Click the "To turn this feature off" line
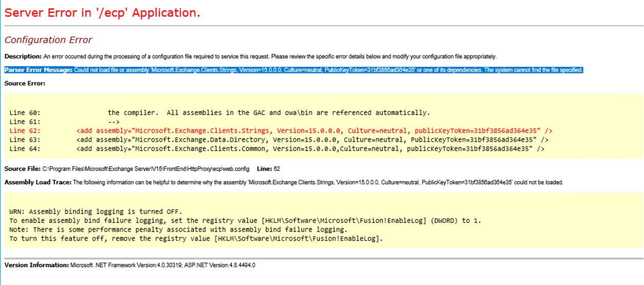644x285 pixels. point(196,239)
